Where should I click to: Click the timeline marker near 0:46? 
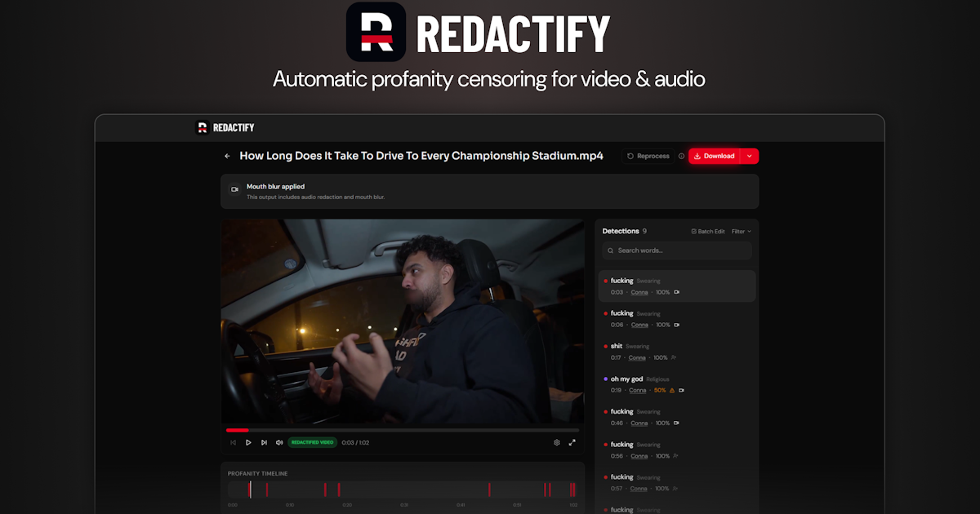(489, 490)
